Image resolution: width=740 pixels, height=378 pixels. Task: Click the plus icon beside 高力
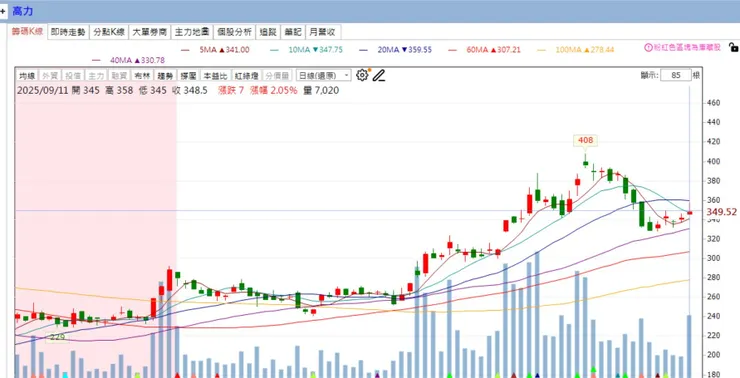tap(3, 11)
